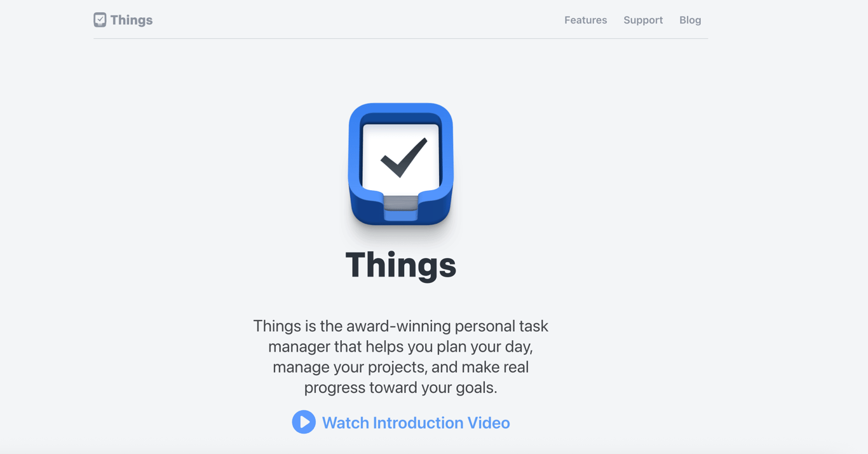Image resolution: width=868 pixels, height=454 pixels.
Task: Open the Watch Introduction Video link
Action: point(401,422)
